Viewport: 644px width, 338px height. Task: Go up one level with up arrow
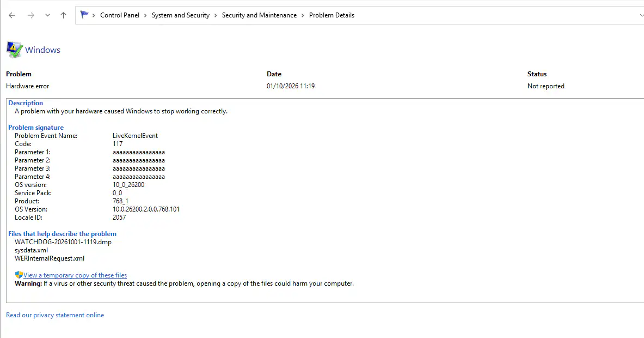[x=63, y=15]
